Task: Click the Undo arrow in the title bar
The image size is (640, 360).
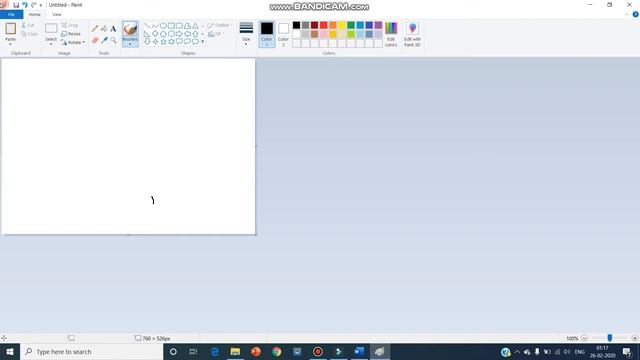Action: pos(24,5)
